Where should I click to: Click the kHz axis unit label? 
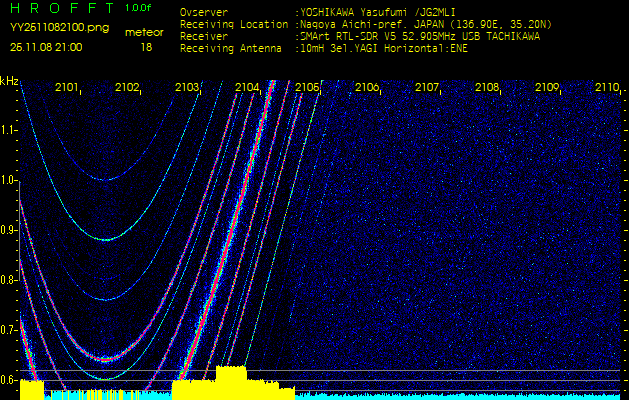click(x=9, y=81)
